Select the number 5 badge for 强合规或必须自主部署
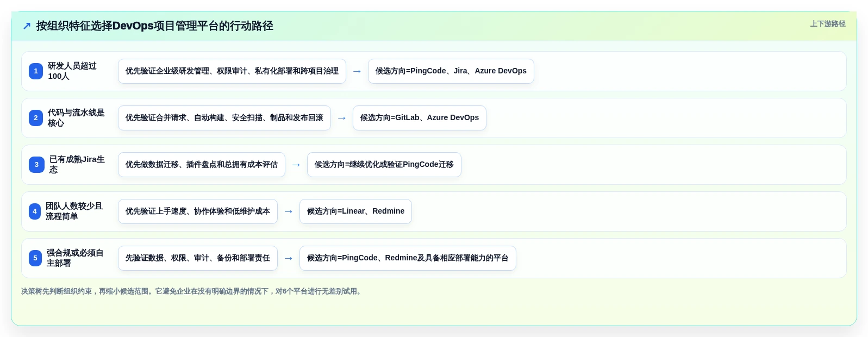Screen dimensions: 868x337 (x=35, y=258)
